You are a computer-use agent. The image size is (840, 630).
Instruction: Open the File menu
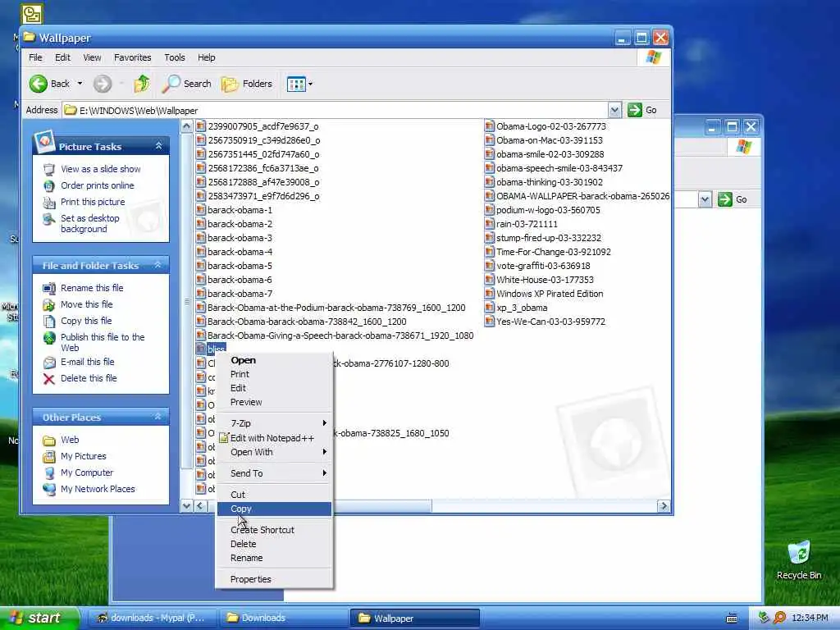pos(35,57)
